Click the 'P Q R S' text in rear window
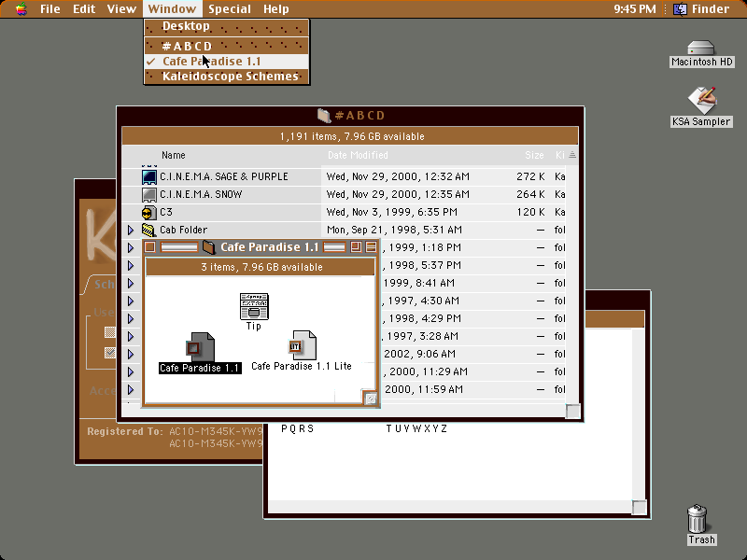 point(297,428)
